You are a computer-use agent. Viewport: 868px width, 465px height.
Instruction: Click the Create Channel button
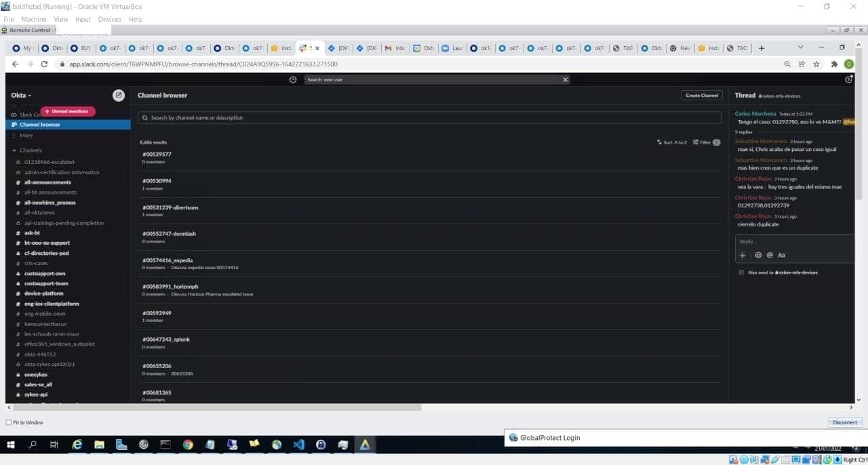coord(701,96)
